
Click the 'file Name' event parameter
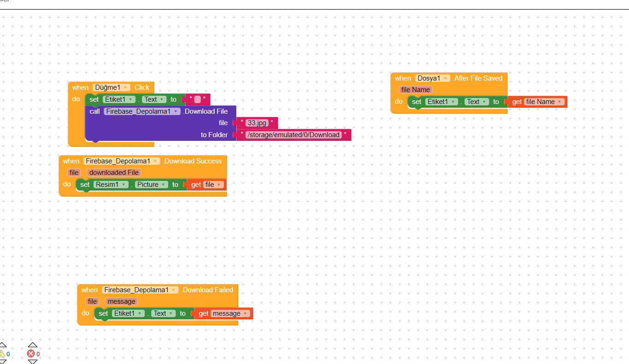(x=416, y=90)
